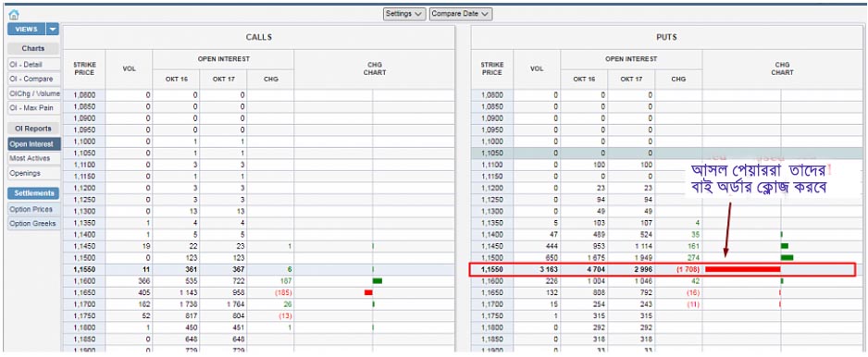Click the (185) change value in CALLS
This screenshot has width=868, height=357.
click(x=282, y=292)
